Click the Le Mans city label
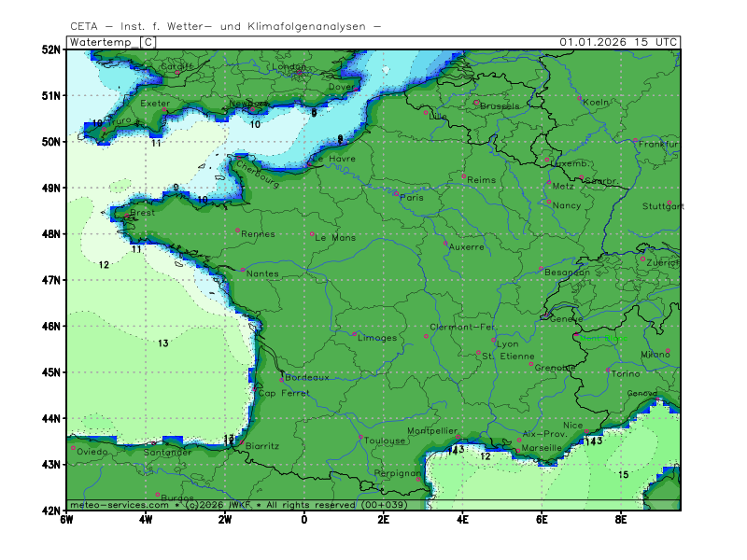This screenshot has height=560, width=747. pyautogui.click(x=336, y=238)
